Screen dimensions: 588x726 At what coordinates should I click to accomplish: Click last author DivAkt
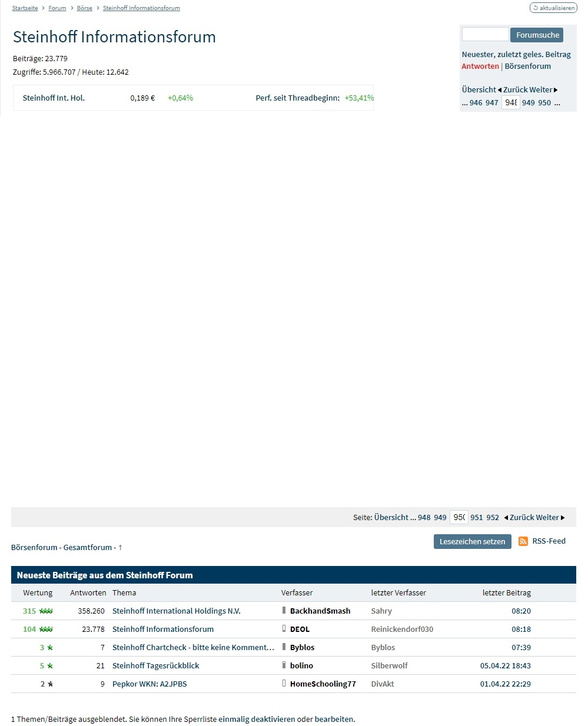(x=383, y=684)
